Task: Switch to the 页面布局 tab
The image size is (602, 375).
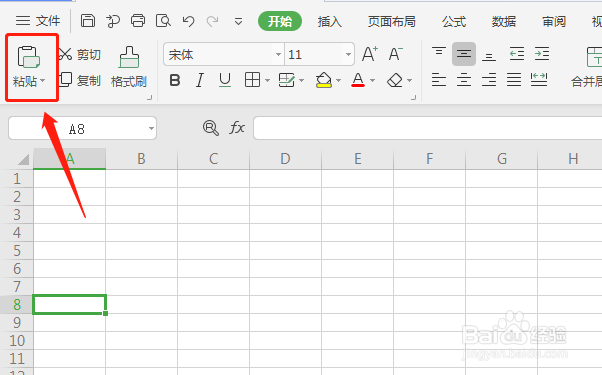Action: pyautogui.click(x=392, y=21)
